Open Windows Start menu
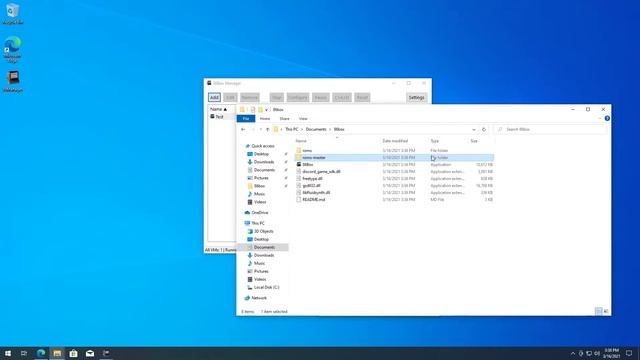Viewport: 640px width, 360px height. click(x=8, y=353)
